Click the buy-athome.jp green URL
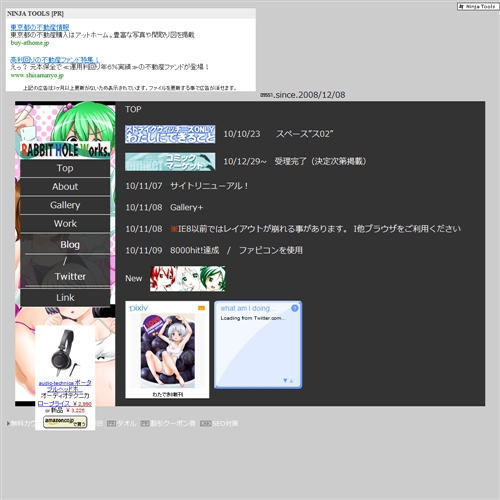The height and width of the screenshot is (500, 500). tap(30, 43)
